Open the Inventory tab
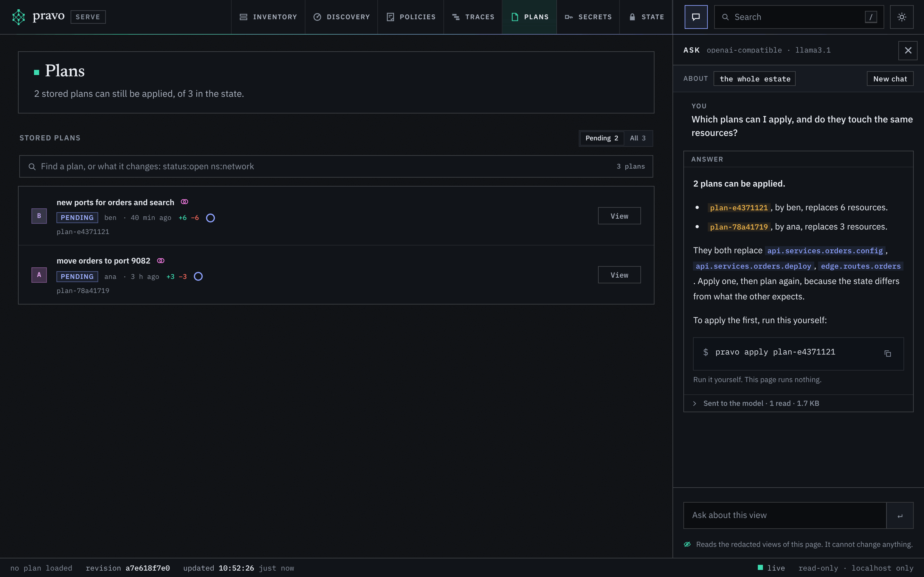The width and height of the screenshot is (924, 577). click(x=268, y=17)
